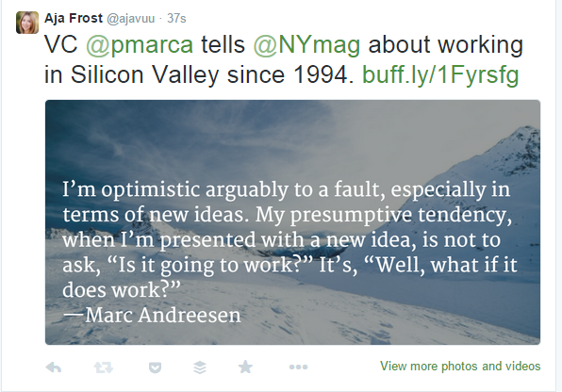This screenshot has width=562, height=392.
Task: Click the "does work?" line in the quote
Action: (x=122, y=289)
